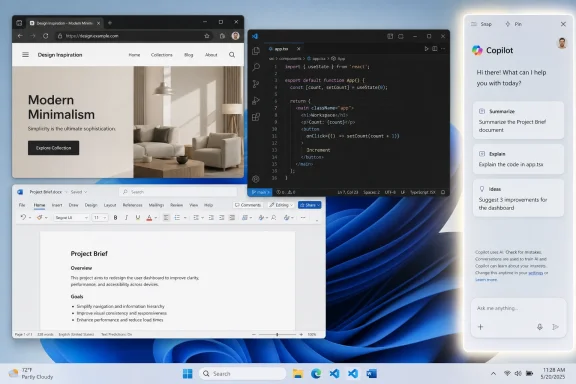Reload the Design Inspiration page in the browser
Viewport: 576px width, 384px height.
point(46,36)
